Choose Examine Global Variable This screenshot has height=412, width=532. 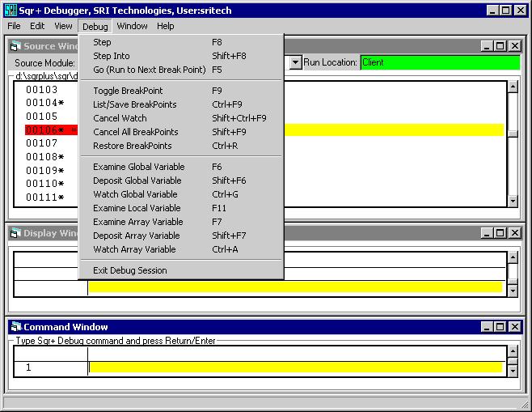coord(139,167)
